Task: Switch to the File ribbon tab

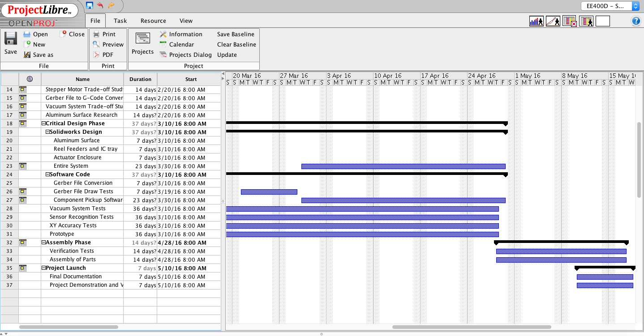Action: (x=95, y=21)
